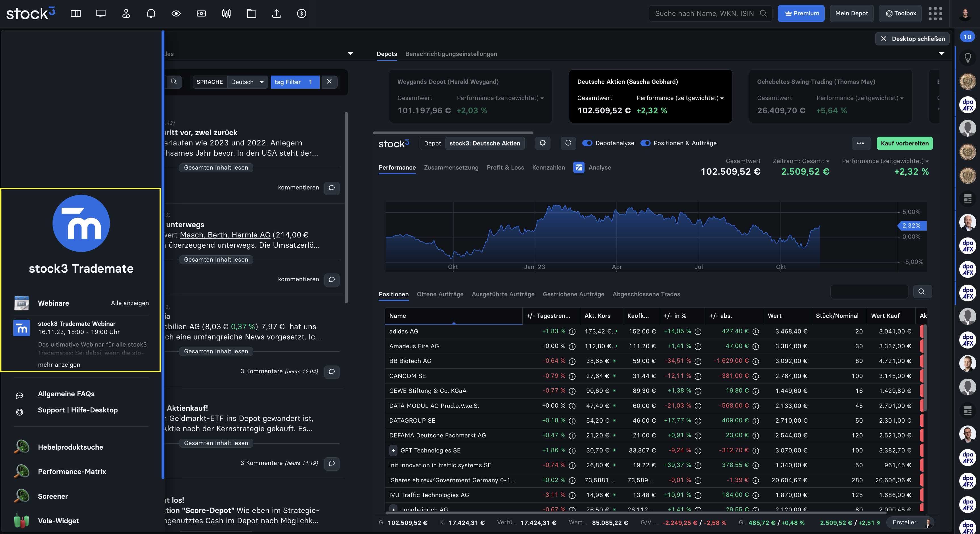Open Zeitraum: Gesamt dropdown
980x534 pixels.
click(x=801, y=161)
